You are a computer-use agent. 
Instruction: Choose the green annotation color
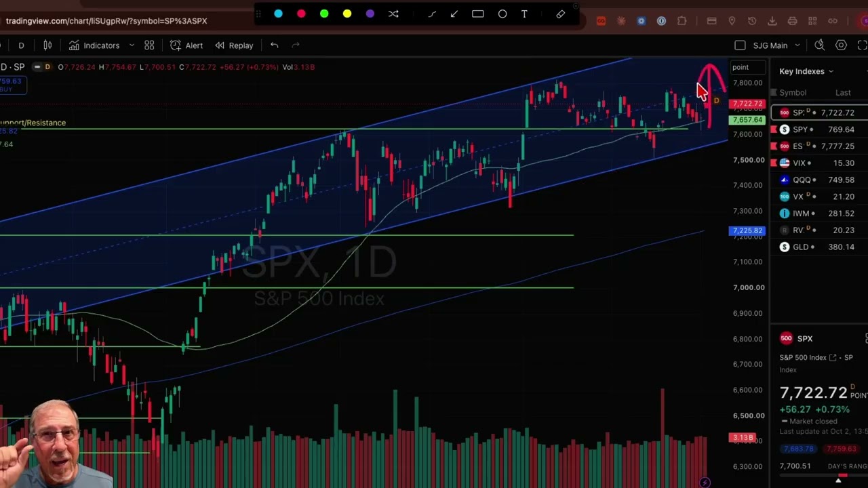324,14
